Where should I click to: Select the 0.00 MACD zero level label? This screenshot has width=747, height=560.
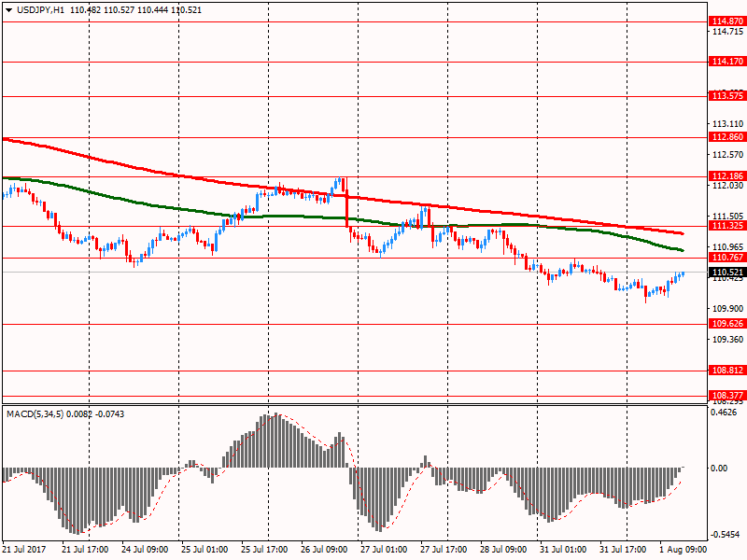point(719,469)
